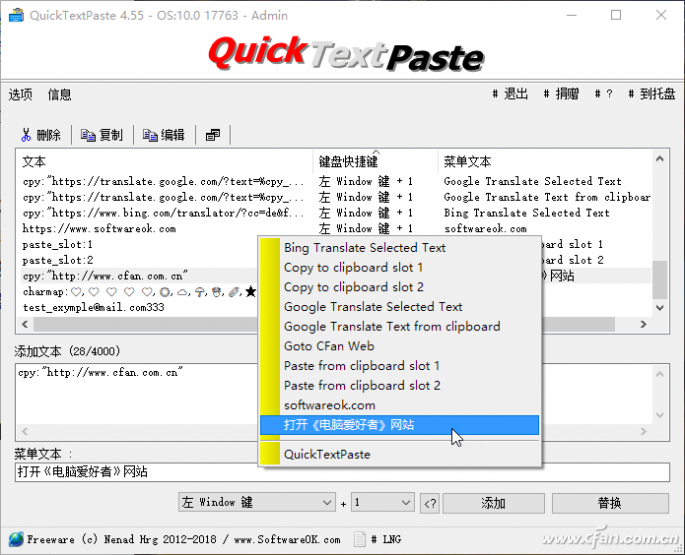
Task: Click the 替换 (replace) button
Action: click(x=610, y=503)
